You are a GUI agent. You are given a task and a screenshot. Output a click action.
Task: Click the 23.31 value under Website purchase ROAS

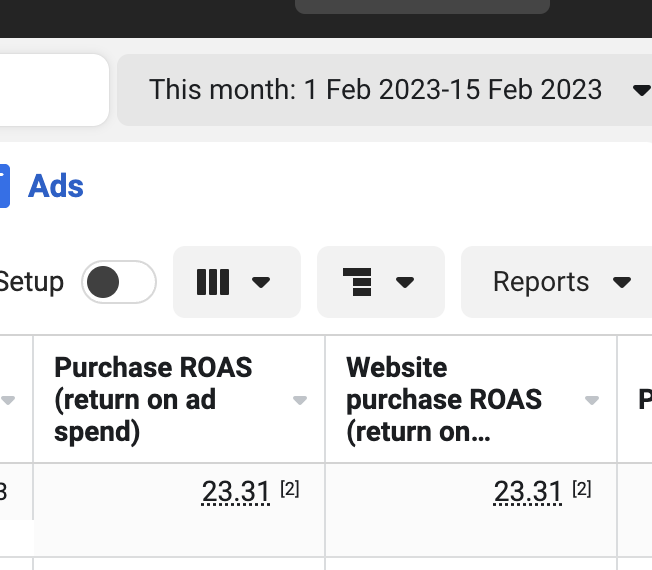[528, 491]
